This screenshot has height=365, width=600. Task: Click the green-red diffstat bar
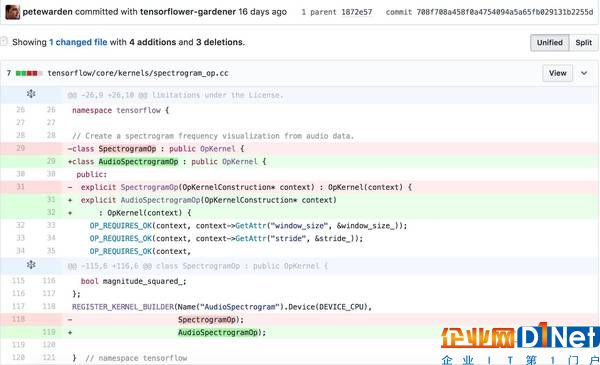[x=29, y=73]
